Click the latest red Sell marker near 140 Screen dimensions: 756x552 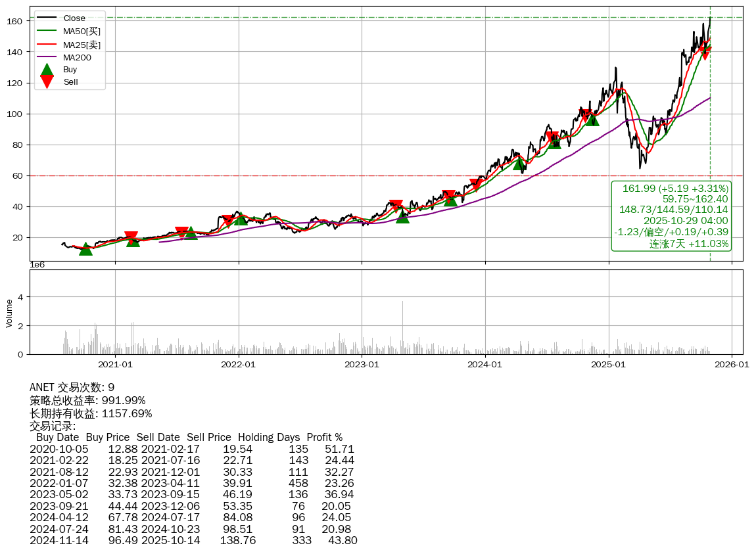[705, 52]
